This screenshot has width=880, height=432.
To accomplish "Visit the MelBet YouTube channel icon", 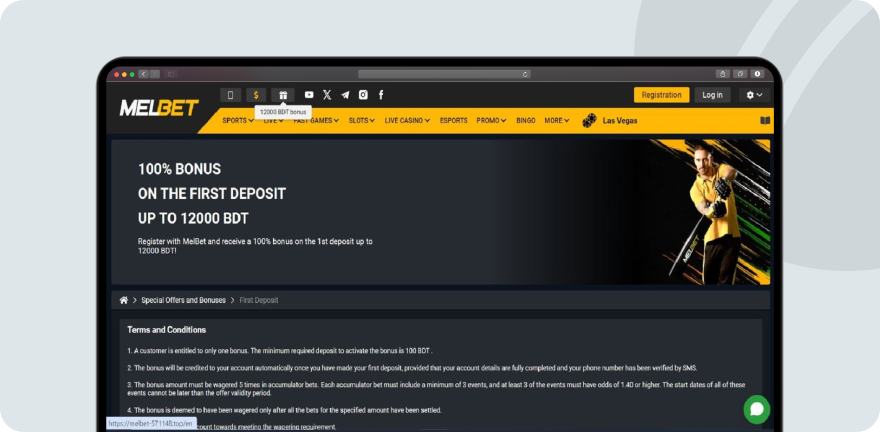I will point(309,95).
